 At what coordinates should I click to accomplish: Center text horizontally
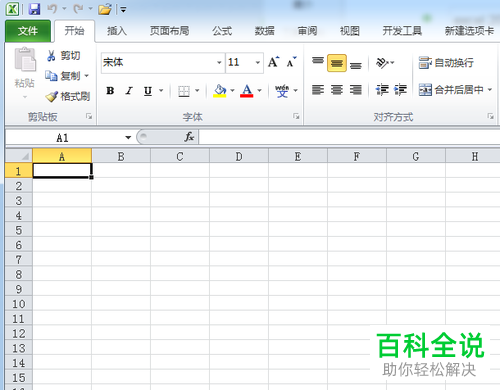[x=337, y=90]
